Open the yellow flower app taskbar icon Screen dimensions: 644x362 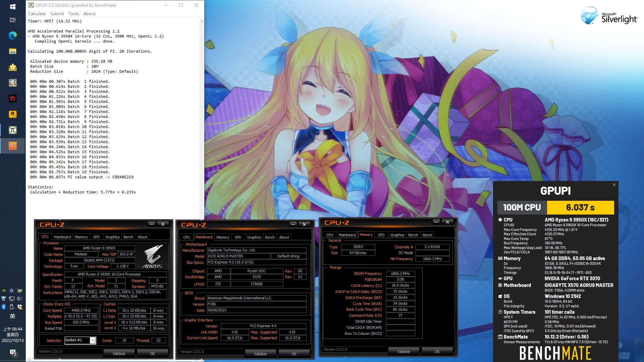12,67
